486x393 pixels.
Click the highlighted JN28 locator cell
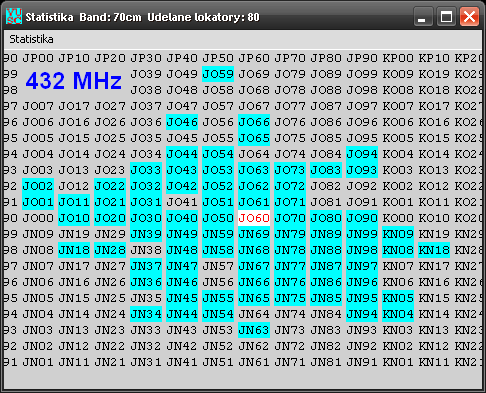[110, 250]
